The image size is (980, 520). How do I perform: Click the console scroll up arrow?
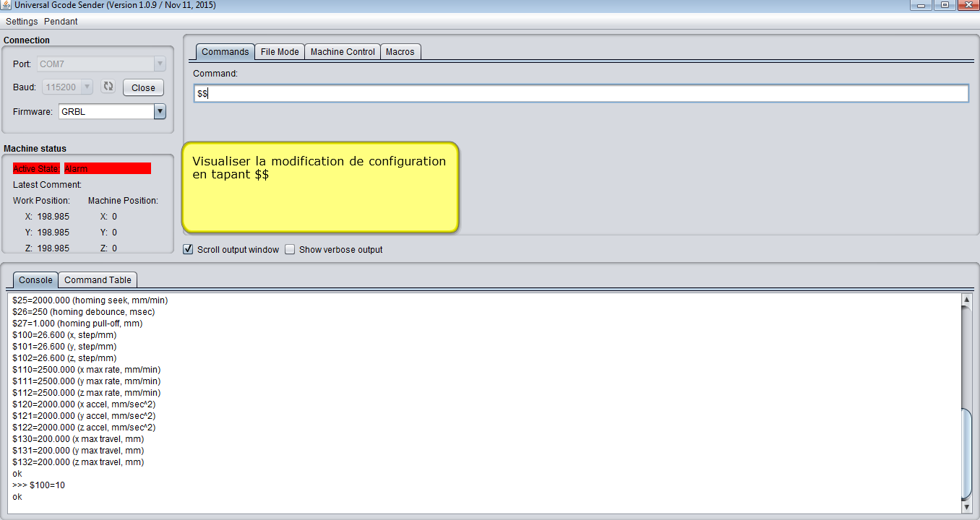966,299
